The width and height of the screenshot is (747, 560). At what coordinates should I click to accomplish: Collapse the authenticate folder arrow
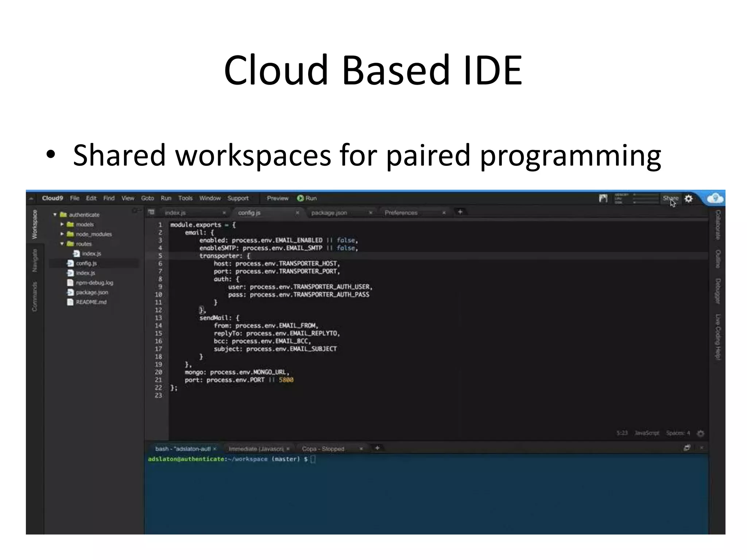(x=55, y=215)
